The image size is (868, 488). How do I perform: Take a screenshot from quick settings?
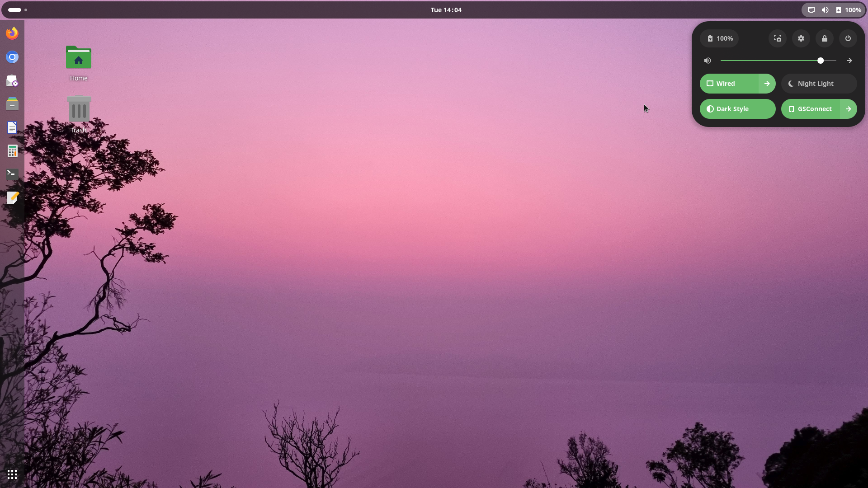tap(778, 38)
